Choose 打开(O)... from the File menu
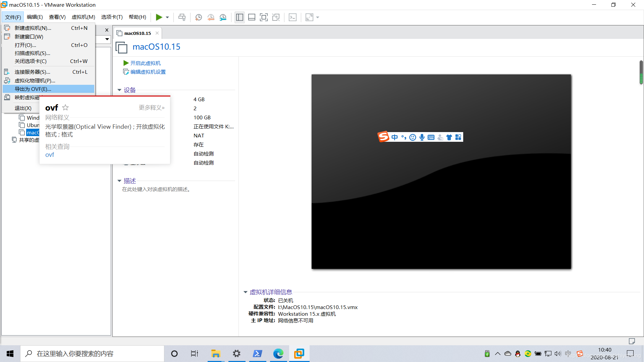The image size is (644, 362). (49, 45)
